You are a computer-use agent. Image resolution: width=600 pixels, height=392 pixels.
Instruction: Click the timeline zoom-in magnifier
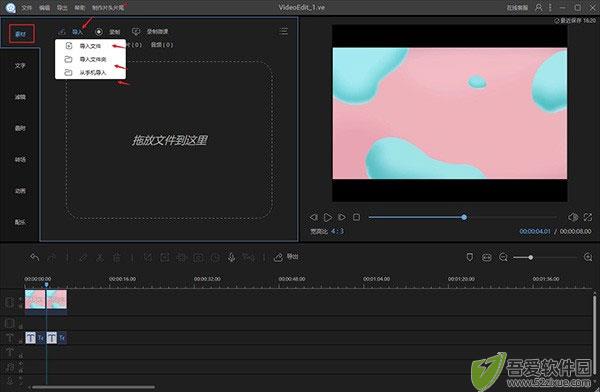588,257
